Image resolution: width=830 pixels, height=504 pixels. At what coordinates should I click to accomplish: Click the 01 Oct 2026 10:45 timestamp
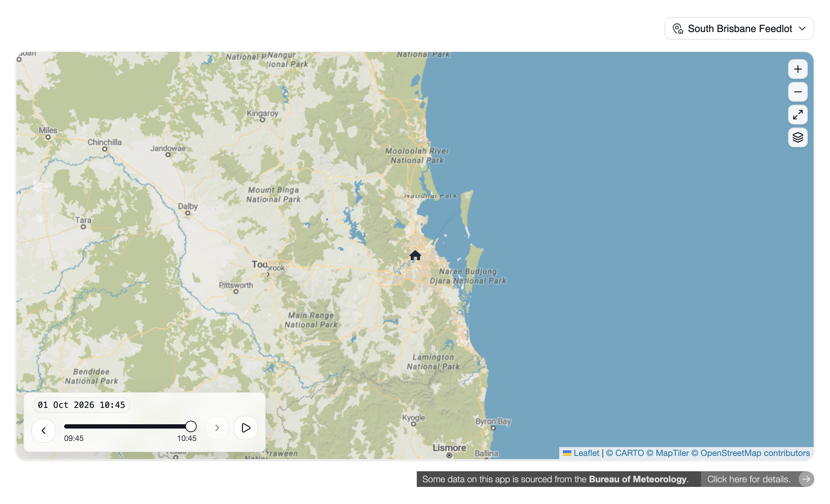point(82,405)
